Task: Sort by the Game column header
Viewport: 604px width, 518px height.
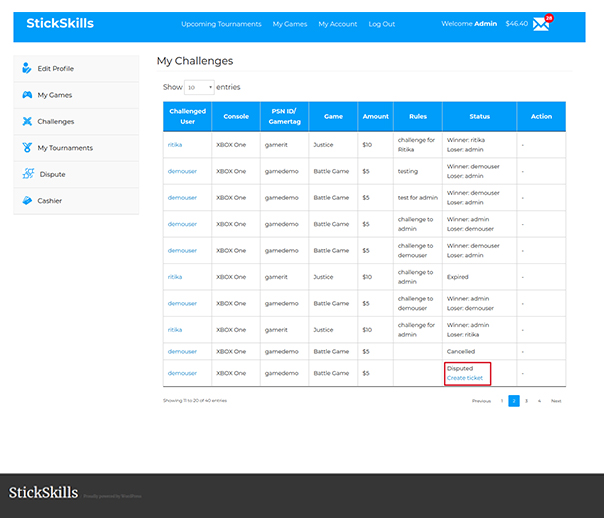Action: pos(333,116)
